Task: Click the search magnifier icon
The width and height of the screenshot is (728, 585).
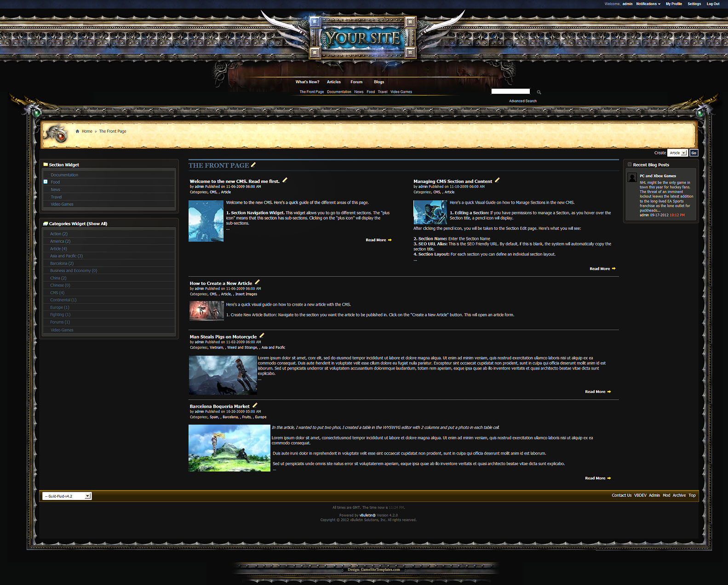Action: pyautogui.click(x=539, y=92)
